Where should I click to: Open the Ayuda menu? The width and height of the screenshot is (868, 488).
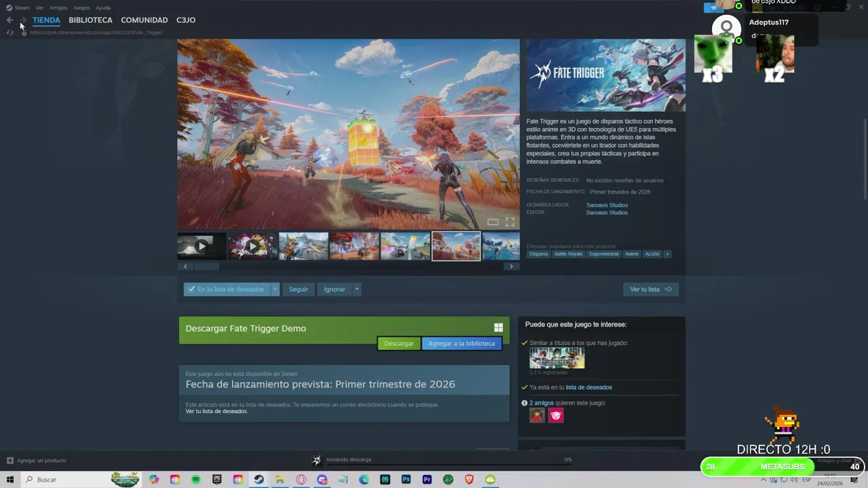coord(103,7)
